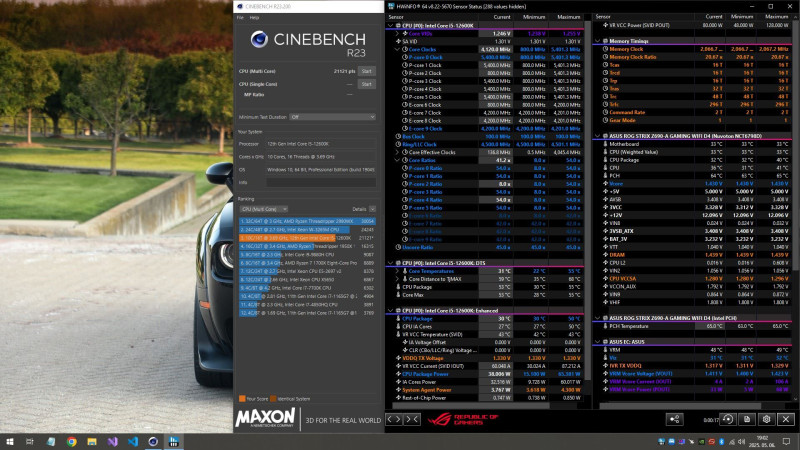The width and height of the screenshot is (800, 450).
Task: Select the VRM Vcore Voltage (VOUT) row
Action: point(692,373)
